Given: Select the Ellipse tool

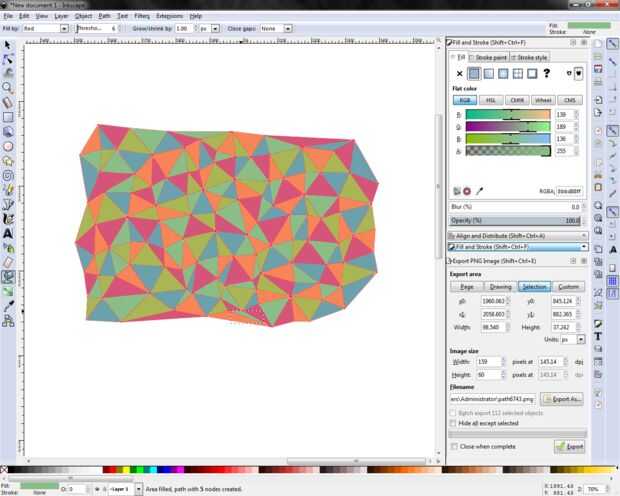Looking at the screenshot, I should (8, 146).
